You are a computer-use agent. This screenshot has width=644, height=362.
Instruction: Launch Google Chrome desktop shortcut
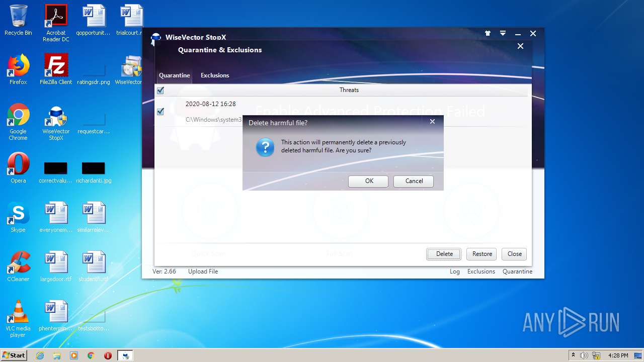point(18,122)
